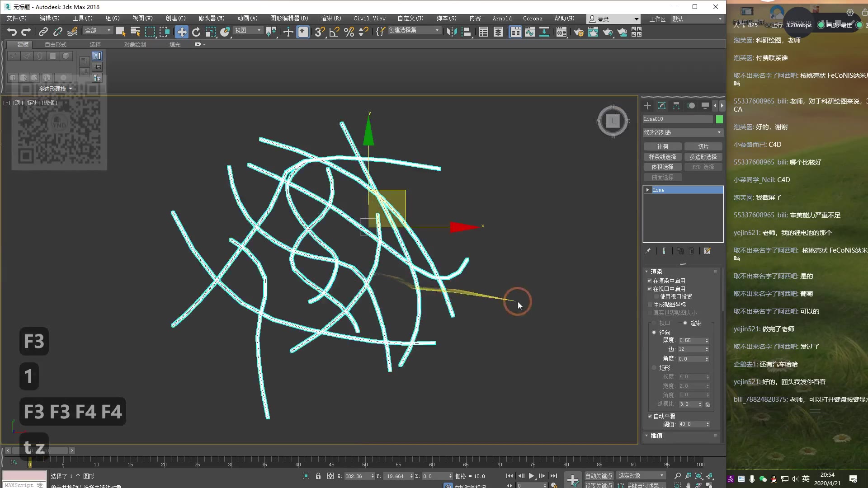Activate the Select and Move tool
The image size is (868, 488).
(182, 32)
